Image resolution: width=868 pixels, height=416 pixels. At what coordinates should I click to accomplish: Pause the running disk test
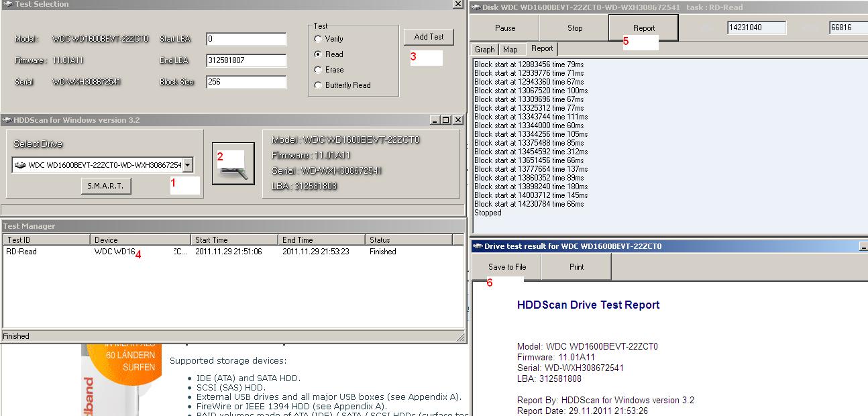[505, 28]
